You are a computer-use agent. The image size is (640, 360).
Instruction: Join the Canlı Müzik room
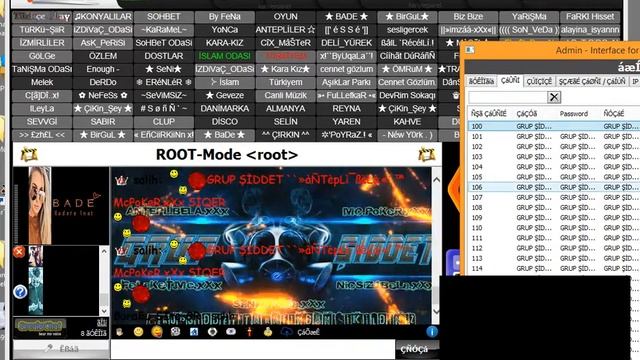click(286, 96)
